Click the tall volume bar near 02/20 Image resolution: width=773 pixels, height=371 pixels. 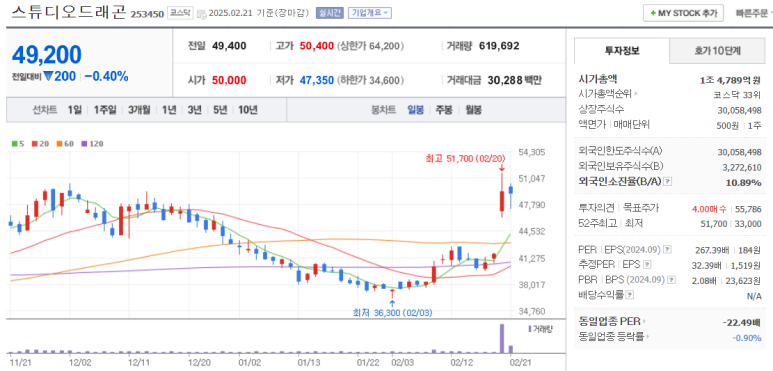pyautogui.click(x=502, y=338)
